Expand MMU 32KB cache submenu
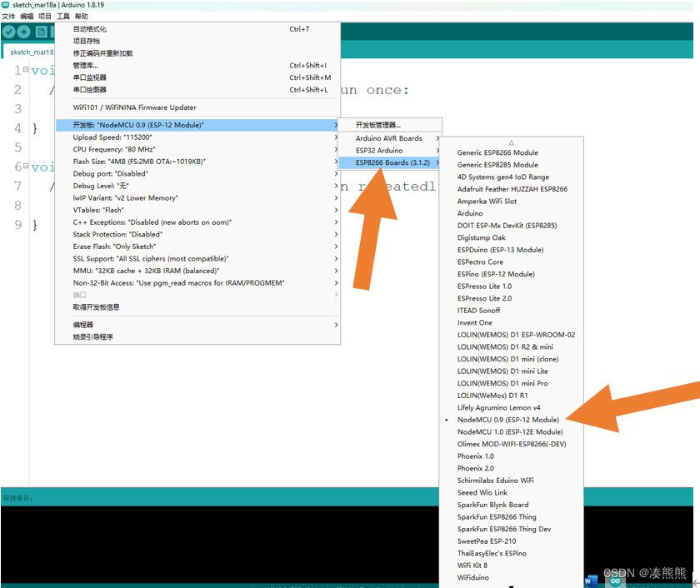This screenshot has height=588, width=700. coord(197,271)
